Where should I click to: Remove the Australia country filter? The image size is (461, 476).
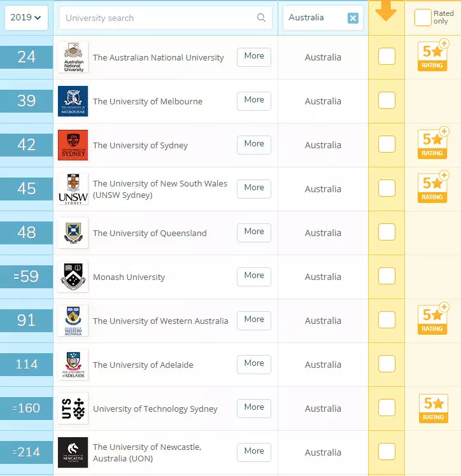click(x=353, y=18)
